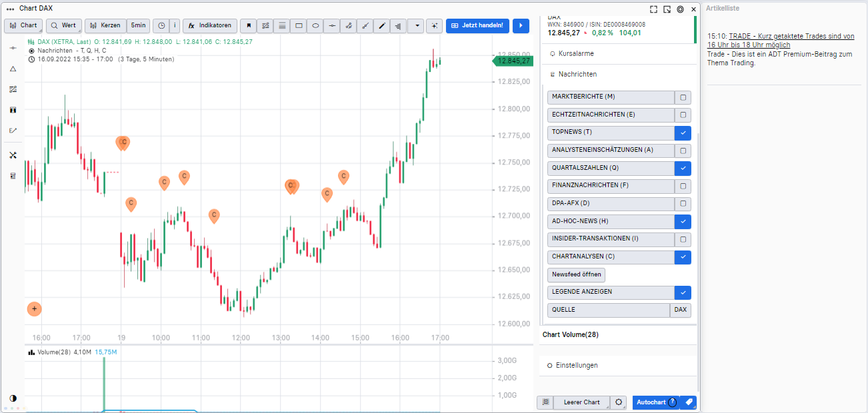The height and width of the screenshot is (413, 868).
Task: Enable the FINANZNACHRICHTEN (F) checkbox
Action: [x=683, y=186]
